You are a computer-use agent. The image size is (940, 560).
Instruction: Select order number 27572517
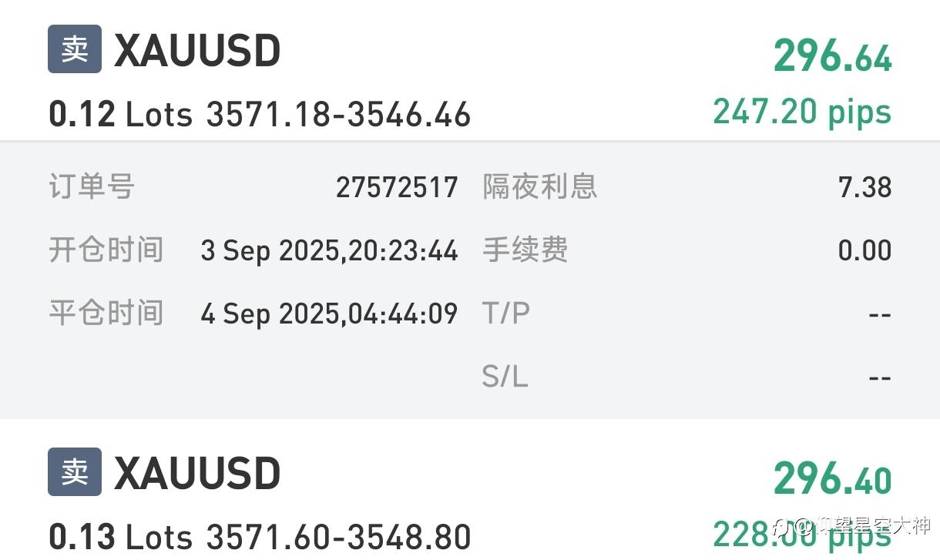[x=397, y=187]
